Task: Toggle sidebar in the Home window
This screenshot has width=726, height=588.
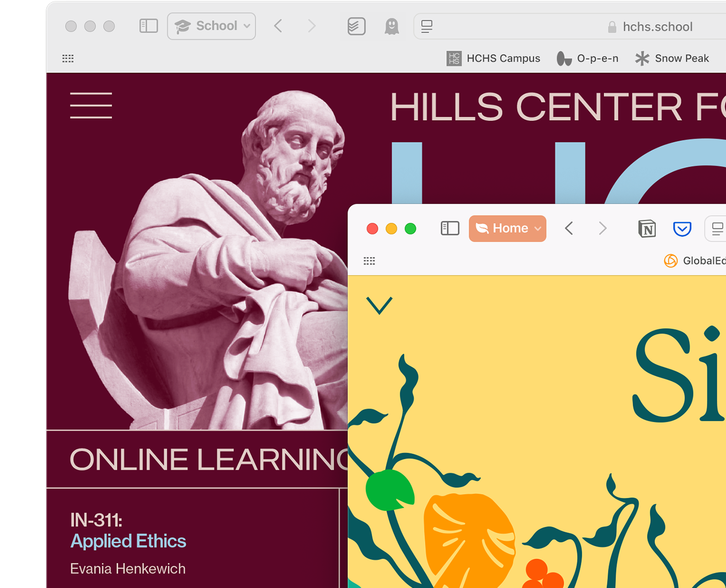Action: coord(450,228)
